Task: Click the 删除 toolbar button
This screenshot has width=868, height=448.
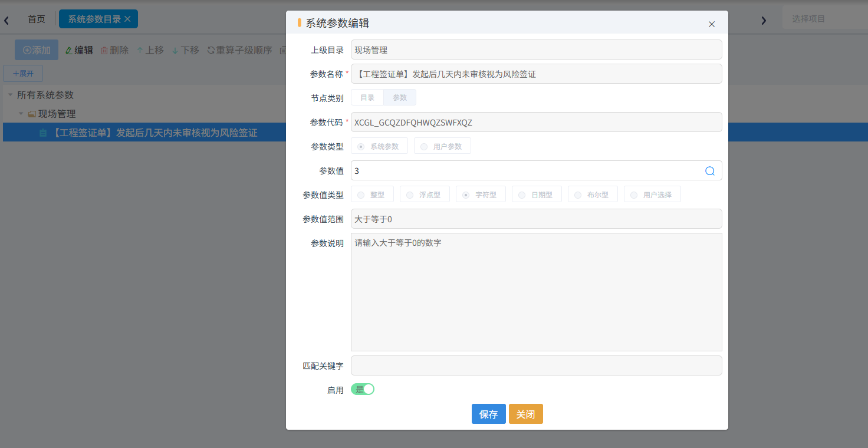Action: pyautogui.click(x=114, y=50)
